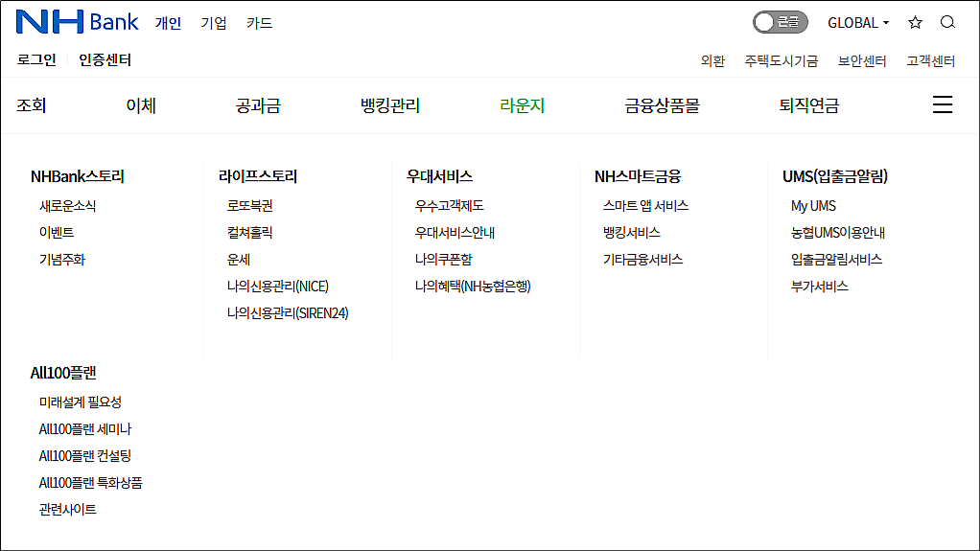Open 컬쳐홀릭 submenu item
Screen dimensions: 980x551
[250, 233]
